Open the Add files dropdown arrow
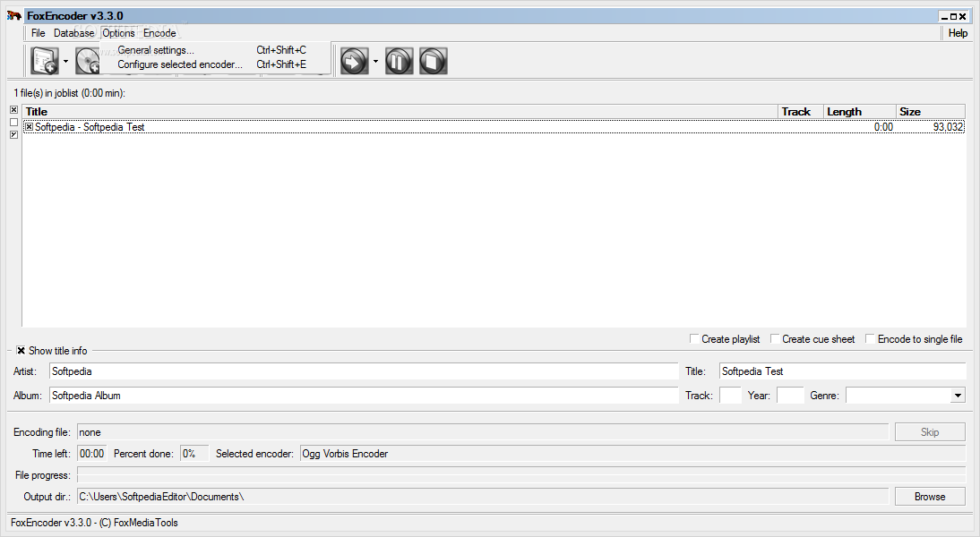980x537 pixels. click(65, 61)
